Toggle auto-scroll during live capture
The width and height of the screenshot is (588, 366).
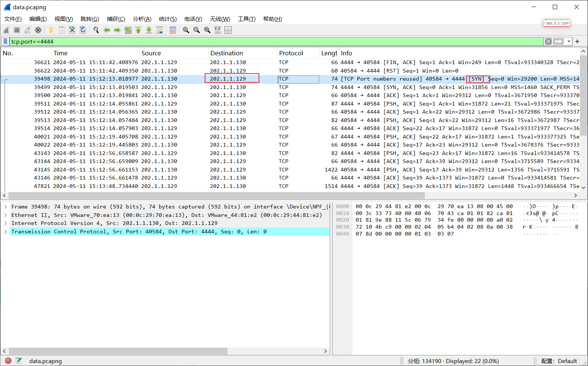(160, 30)
